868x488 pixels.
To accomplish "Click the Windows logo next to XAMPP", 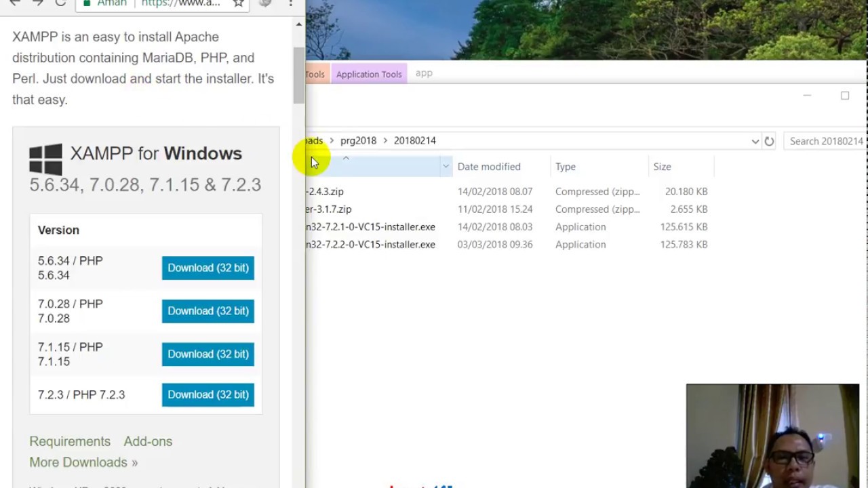I will pos(45,159).
